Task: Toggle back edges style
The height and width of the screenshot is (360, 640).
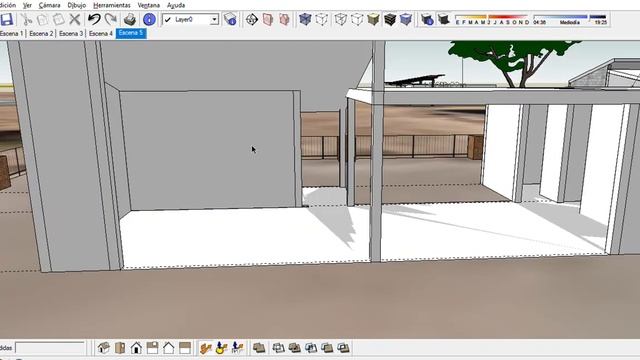Action: pos(321,19)
